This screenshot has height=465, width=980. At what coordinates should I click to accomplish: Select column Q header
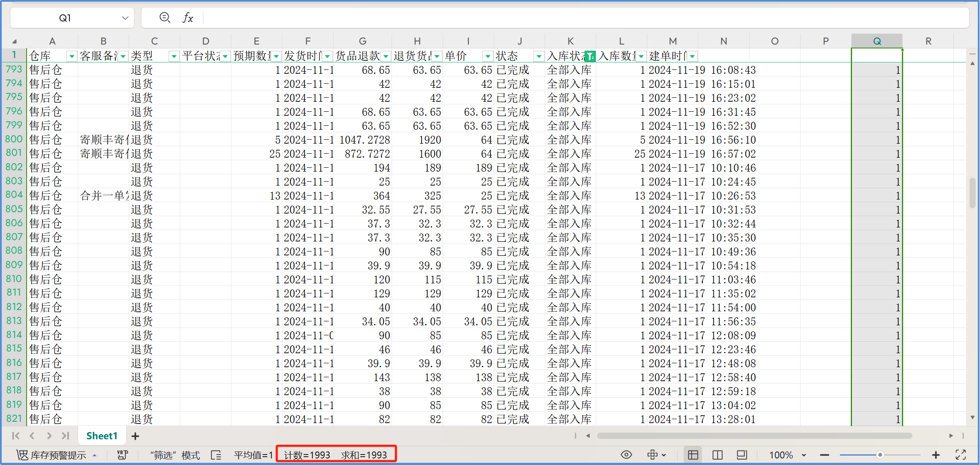(x=877, y=41)
